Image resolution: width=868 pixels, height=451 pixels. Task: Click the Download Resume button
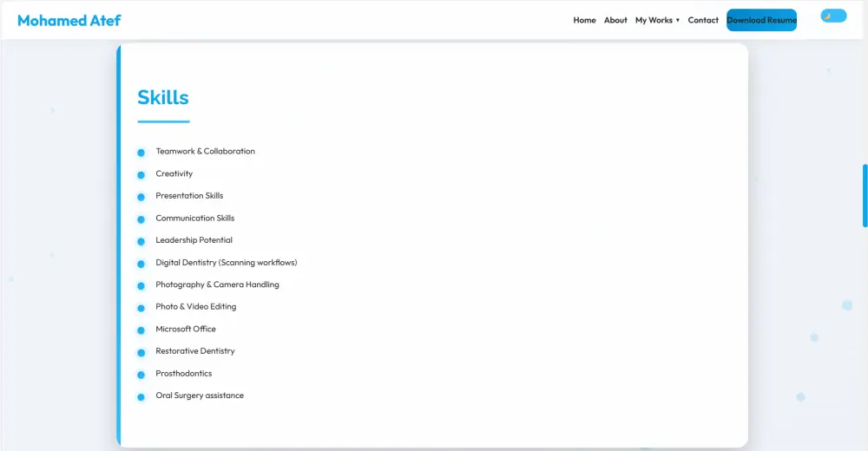coord(762,20)
